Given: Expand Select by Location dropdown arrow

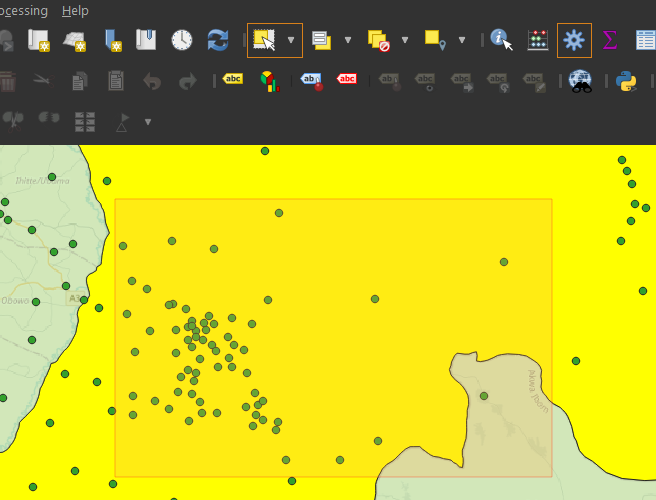Looking at the screenshot, I should pyautogui.click(x=461, y=40).
